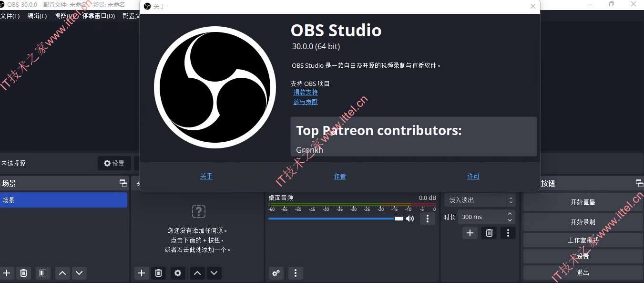Click the gear settings button beside 未选择源
Image resolution: width=644 pixels, height=283 pixels.
[114, 163]
